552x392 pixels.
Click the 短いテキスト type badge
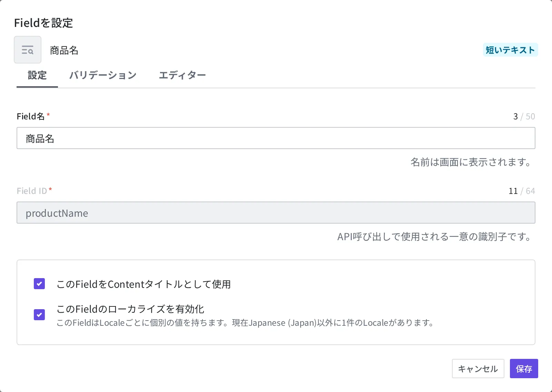point(510,50)
